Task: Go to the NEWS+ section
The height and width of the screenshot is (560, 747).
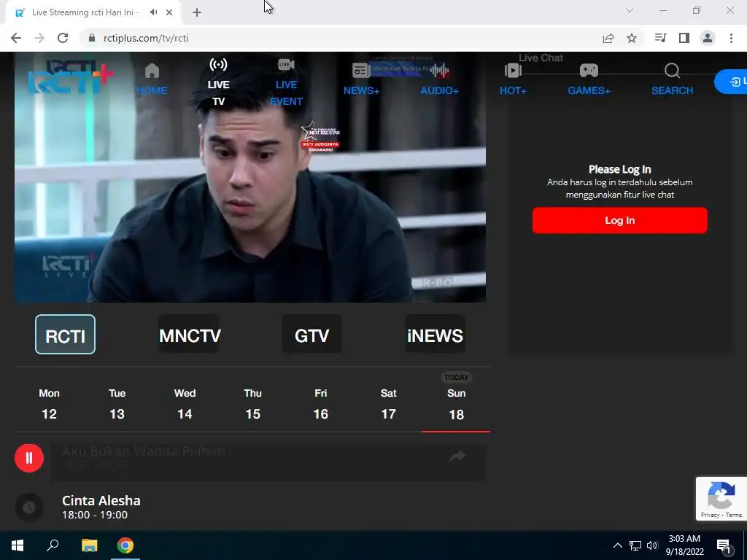Action: coord(361,79)
